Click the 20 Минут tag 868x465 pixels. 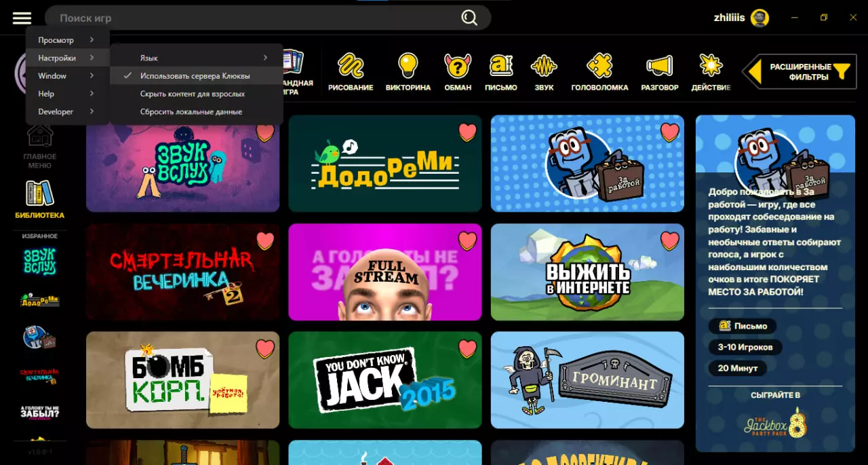737,368
